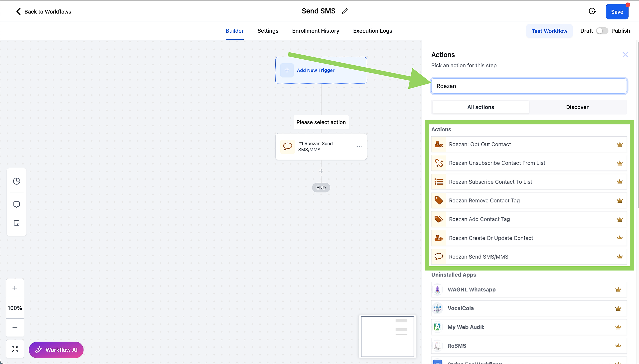639x364 pixels.
Task: Add a step with the plus below node
Action: tap(321, 171)
